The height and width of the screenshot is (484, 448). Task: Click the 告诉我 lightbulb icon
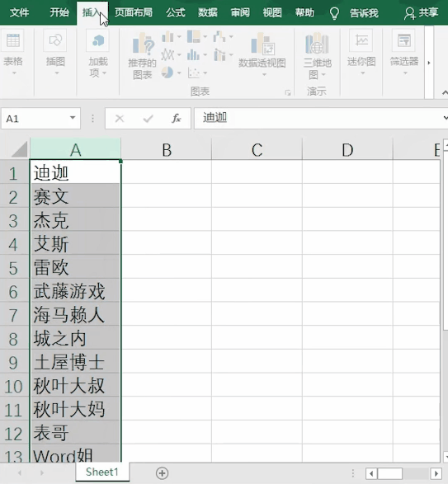coord(334,13)
